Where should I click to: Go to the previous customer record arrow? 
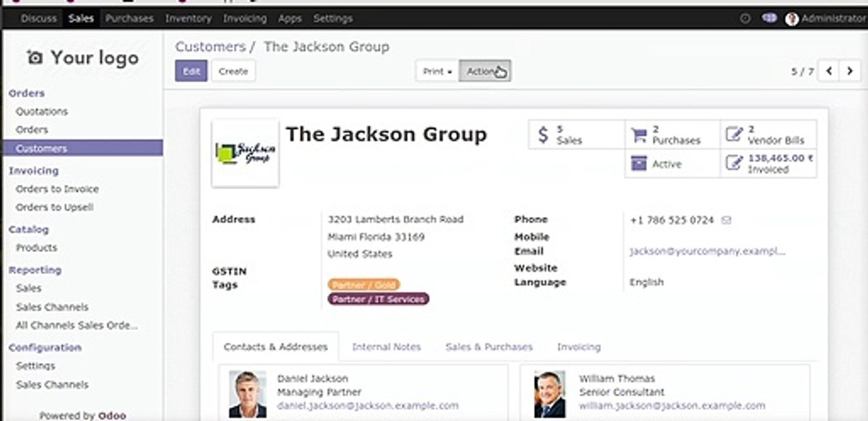[x=829, y=71]
